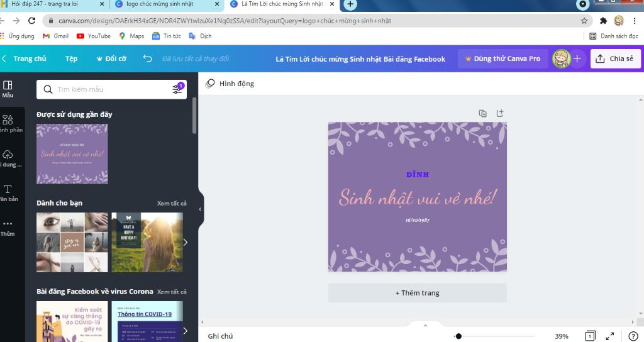The width and height of the screenshot is (644, 342).
Task: Open the Ghi chú notes panel
Action: pyautogui.click(x=220, y=336)
